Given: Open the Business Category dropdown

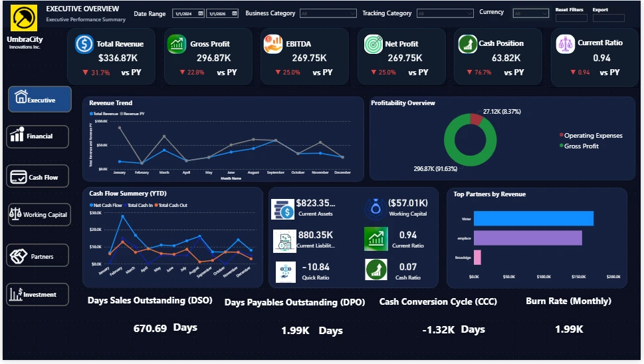Looking at the screenshot, I should [328, 13].
